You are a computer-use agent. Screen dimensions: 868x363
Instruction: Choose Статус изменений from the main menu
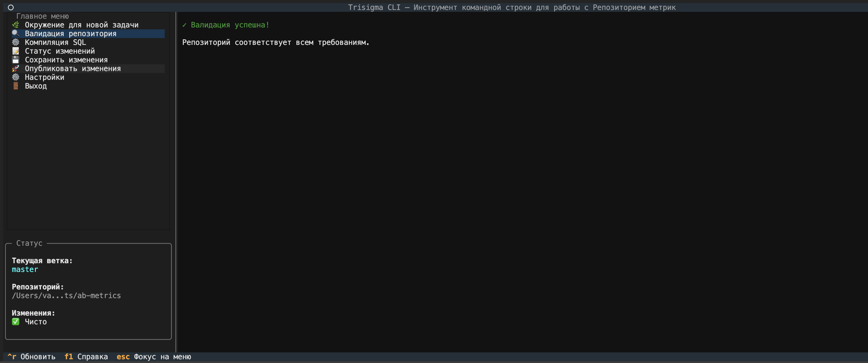pyautogui.click(x=60, y=51)
